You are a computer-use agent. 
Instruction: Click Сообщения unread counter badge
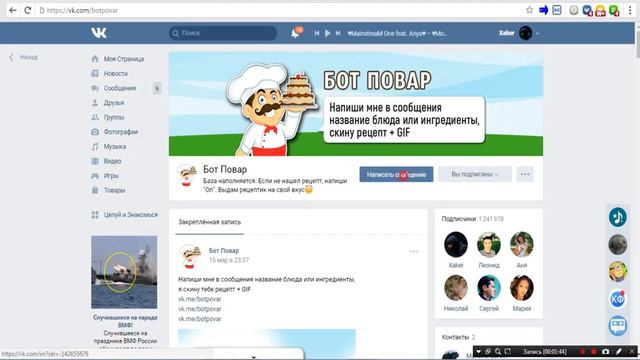157,88
